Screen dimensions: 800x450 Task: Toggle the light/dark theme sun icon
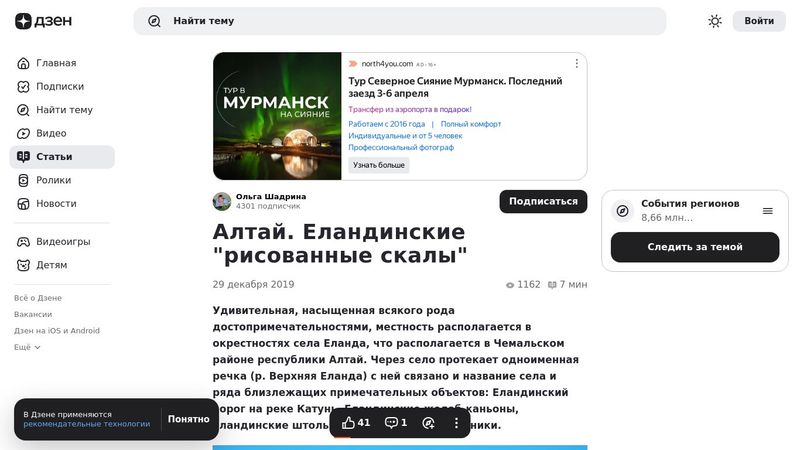(x=715, y=21)
